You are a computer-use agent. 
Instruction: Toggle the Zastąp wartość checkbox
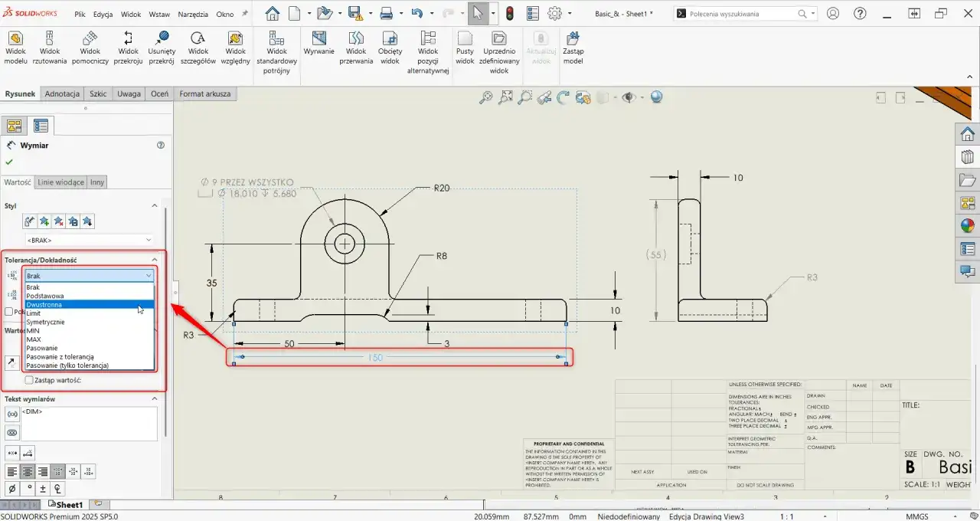29,380
